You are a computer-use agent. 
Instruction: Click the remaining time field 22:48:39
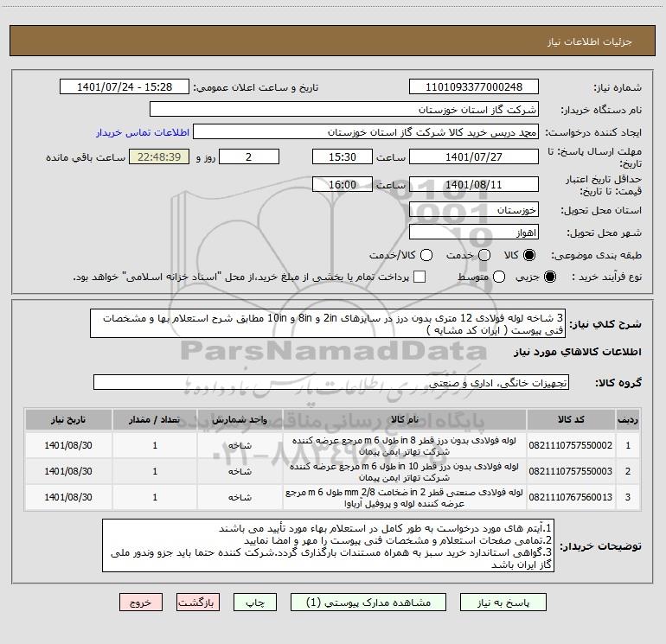coord(159,156)
